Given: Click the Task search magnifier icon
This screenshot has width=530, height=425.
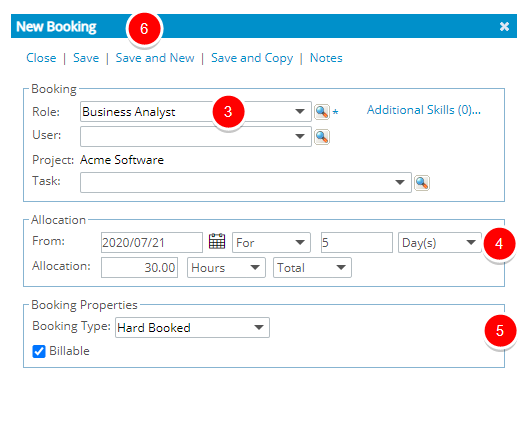Looking at the screenshot, I should pos(422,183).
